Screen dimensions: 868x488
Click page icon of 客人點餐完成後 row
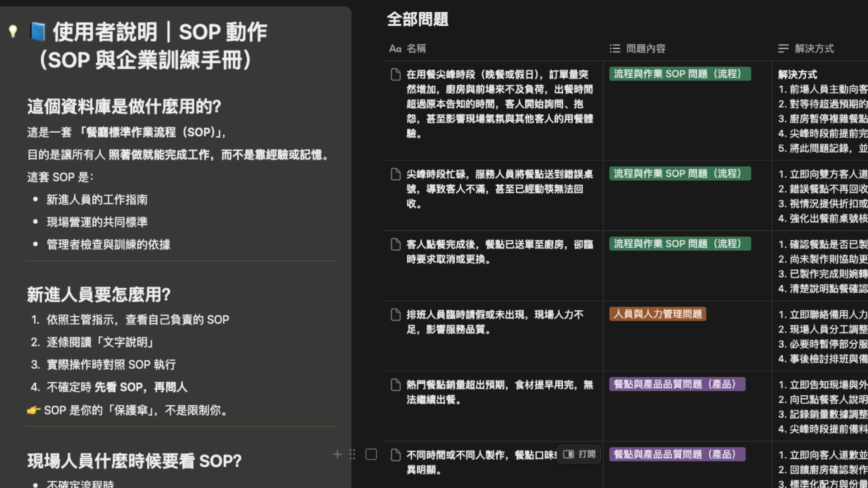396,244
